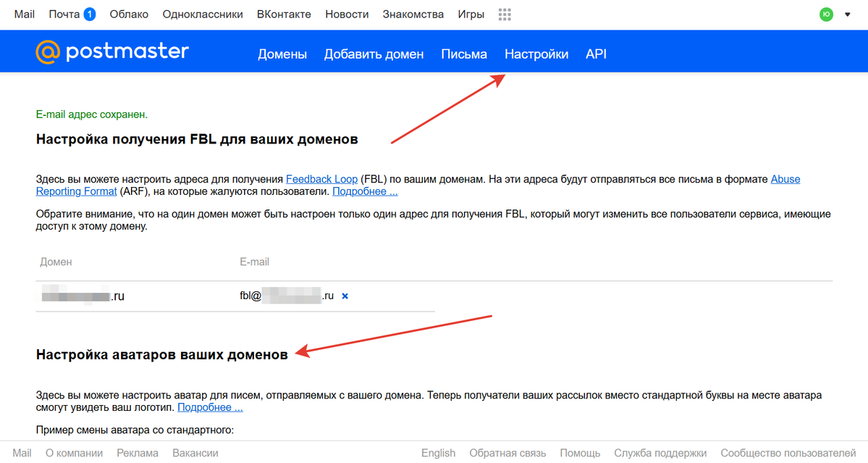Remove the fbl e-mail address with the x icon

coord(345,296)
